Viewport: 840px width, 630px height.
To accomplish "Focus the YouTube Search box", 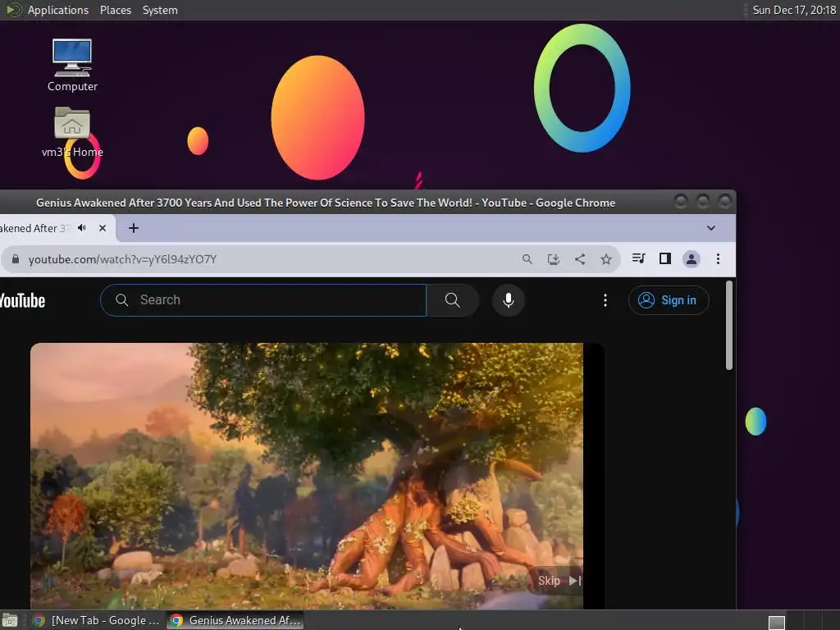I will point(263,300).
